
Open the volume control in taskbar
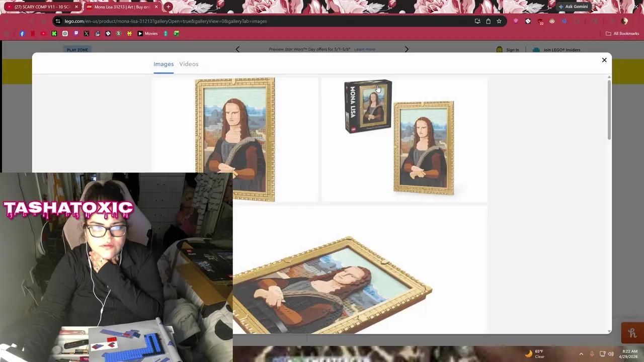pyautogui.click(x=611, y=354)
